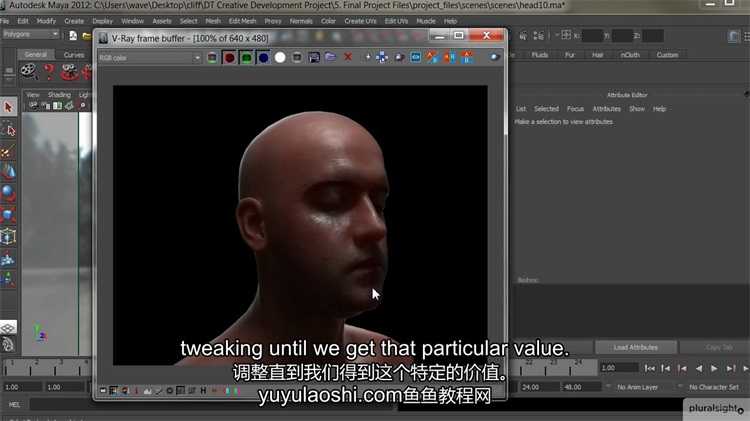Toggle the blue channel in frame buffer

[263, 58]
